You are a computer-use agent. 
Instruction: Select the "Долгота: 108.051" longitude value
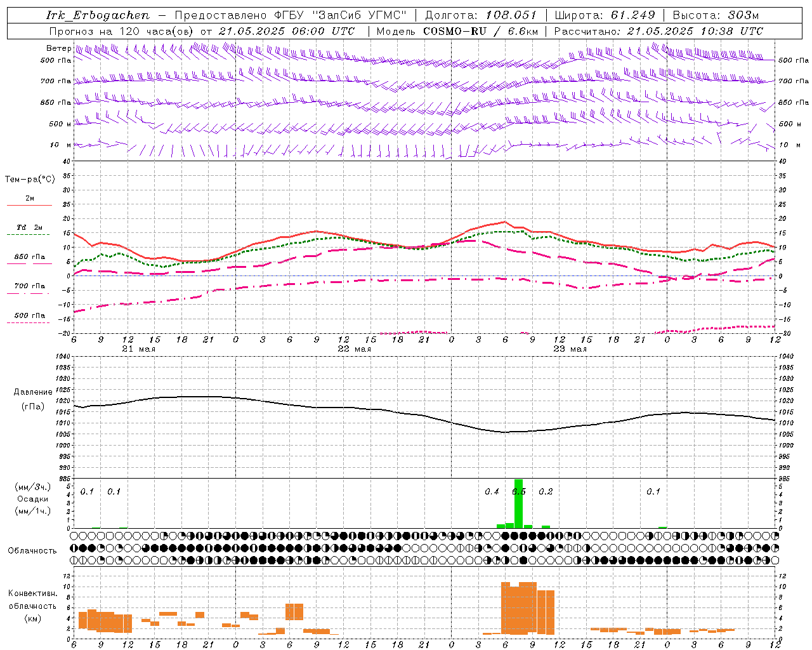click(x=480, y=15)
